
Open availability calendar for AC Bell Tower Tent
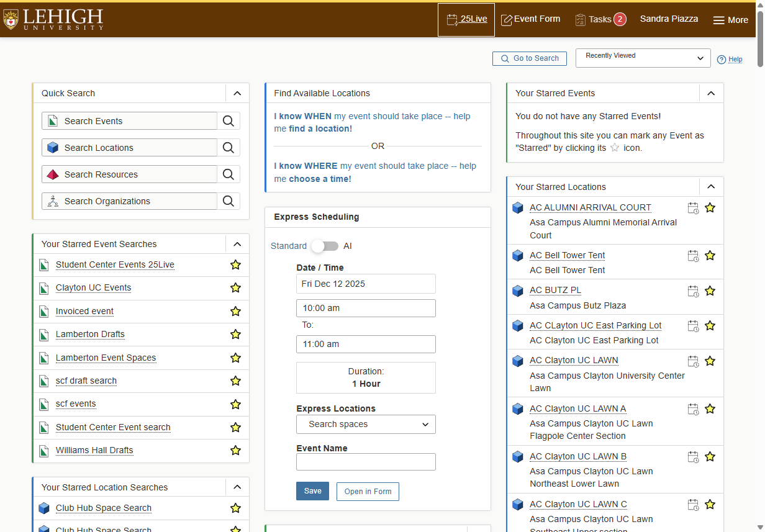(x=693, y=256)
